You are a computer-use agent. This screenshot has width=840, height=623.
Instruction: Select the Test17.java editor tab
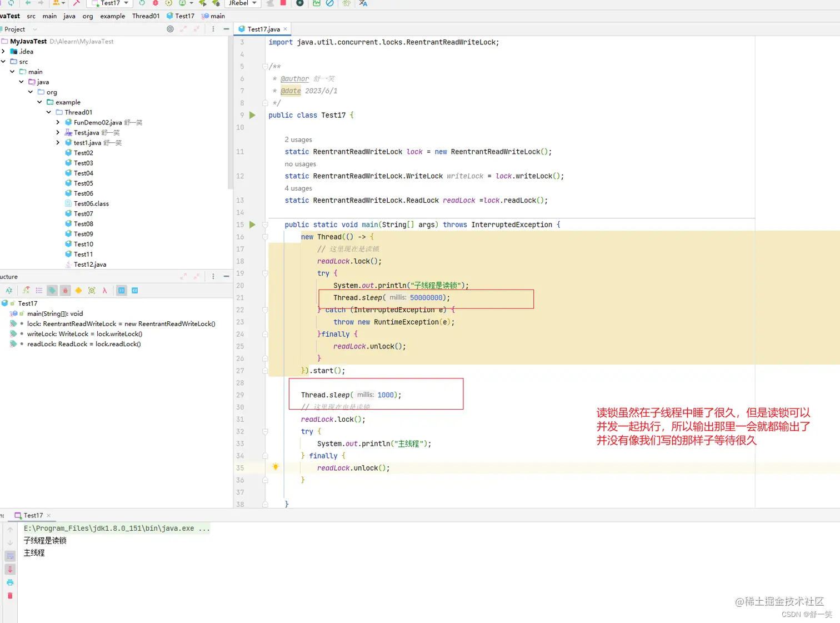point(263,29)
